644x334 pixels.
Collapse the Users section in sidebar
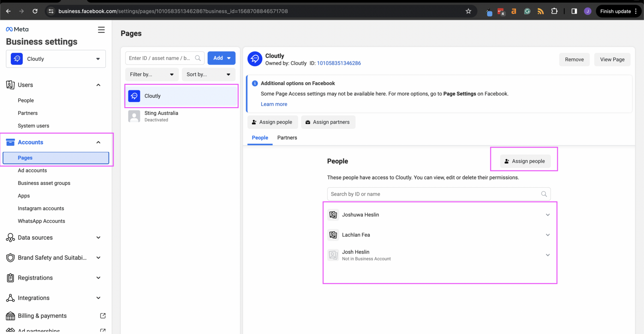[98, 85]
